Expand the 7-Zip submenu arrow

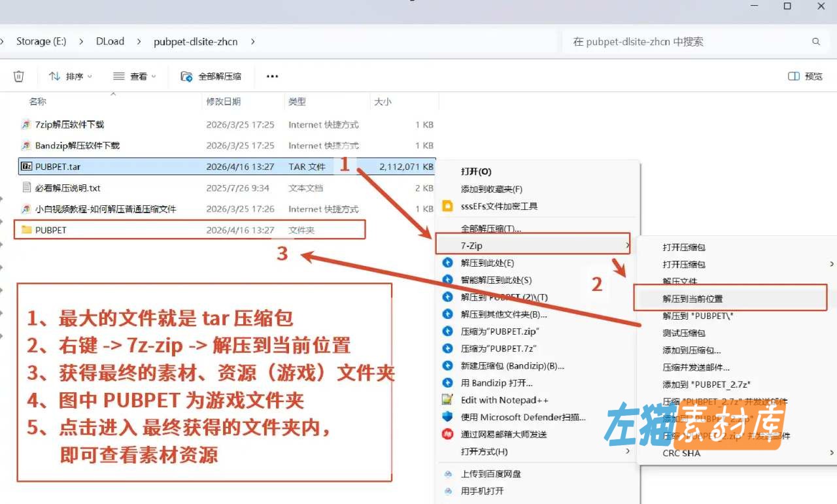click(x=627, y=246)
